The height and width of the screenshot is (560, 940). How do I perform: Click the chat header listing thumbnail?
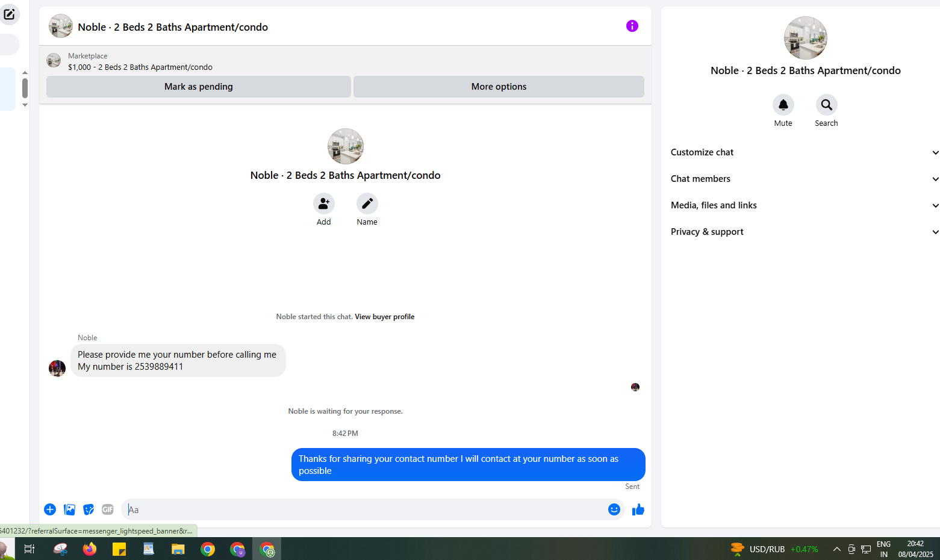coord(61,26)
